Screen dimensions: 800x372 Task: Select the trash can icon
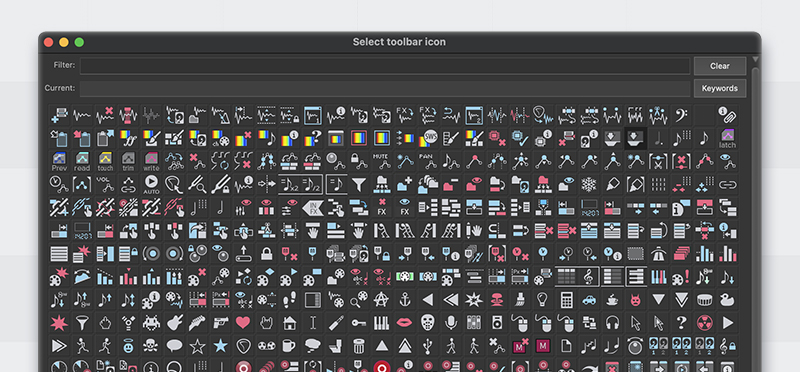359,345
